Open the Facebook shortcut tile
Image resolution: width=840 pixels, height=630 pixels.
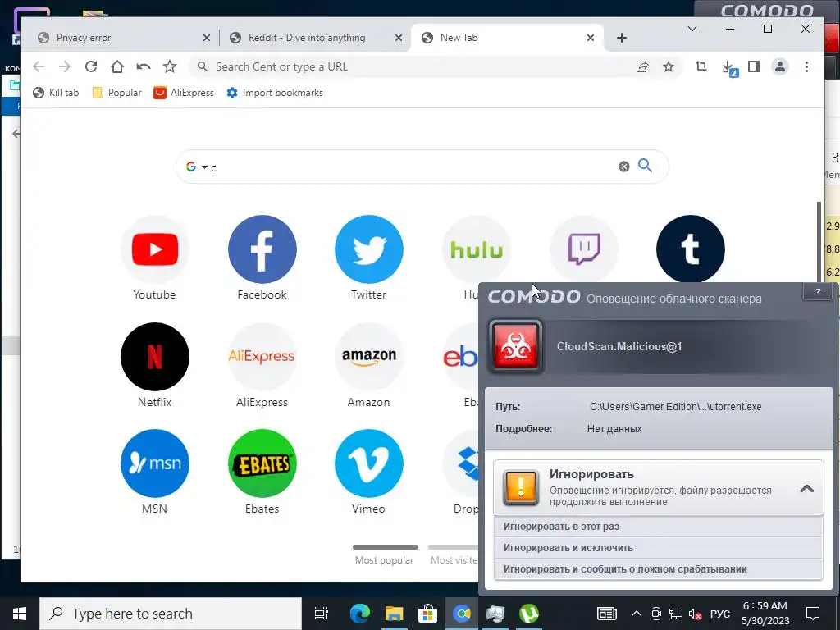262,249
